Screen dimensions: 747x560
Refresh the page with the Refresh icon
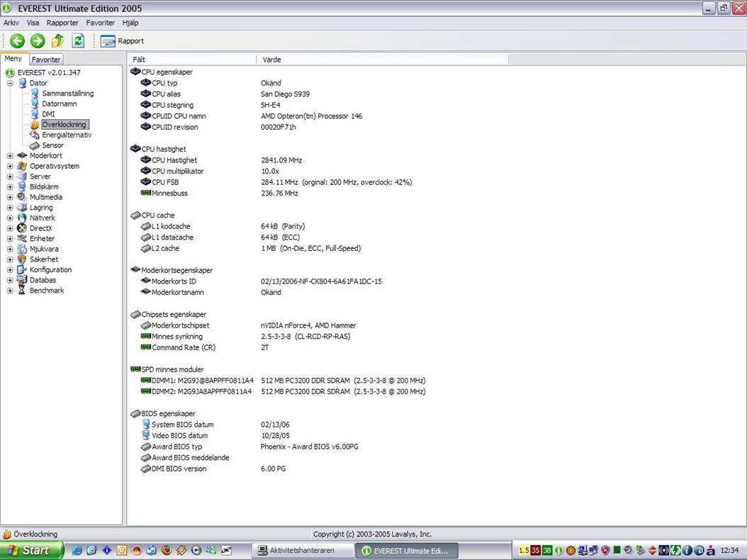[x=78, y=41]
